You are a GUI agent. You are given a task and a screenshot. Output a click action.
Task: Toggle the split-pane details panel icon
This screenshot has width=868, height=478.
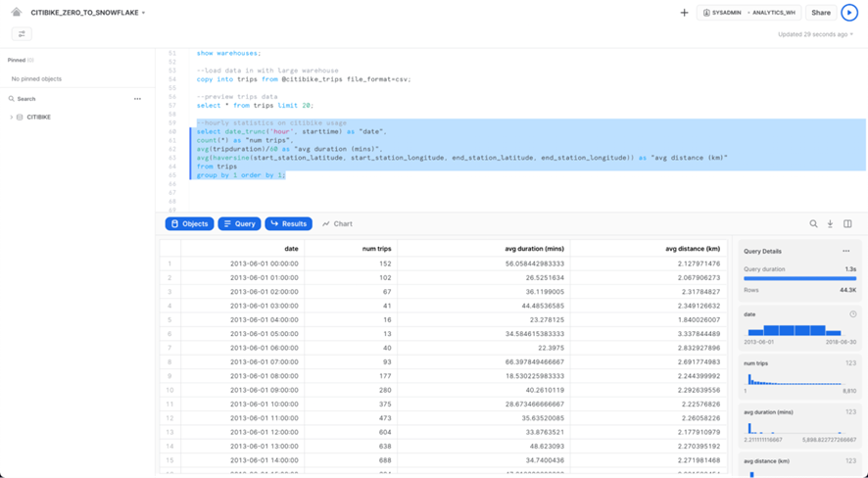click(x=847, y=224)
